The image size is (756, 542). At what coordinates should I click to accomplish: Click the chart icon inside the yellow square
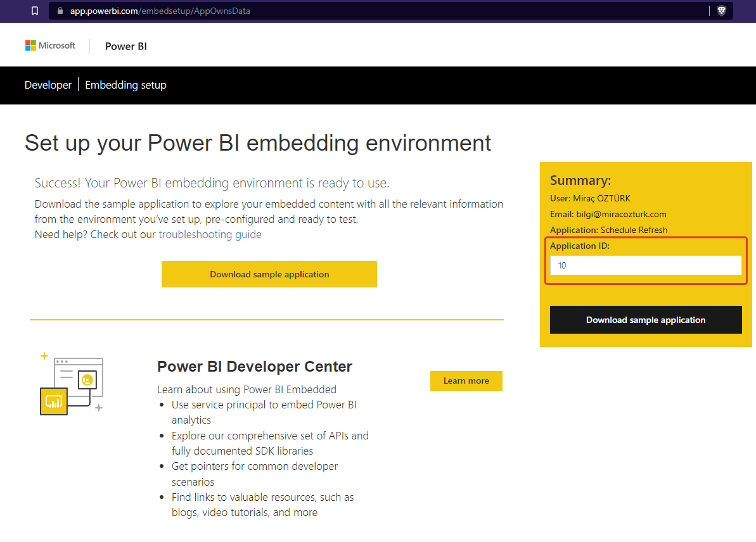tap(53, 401)
